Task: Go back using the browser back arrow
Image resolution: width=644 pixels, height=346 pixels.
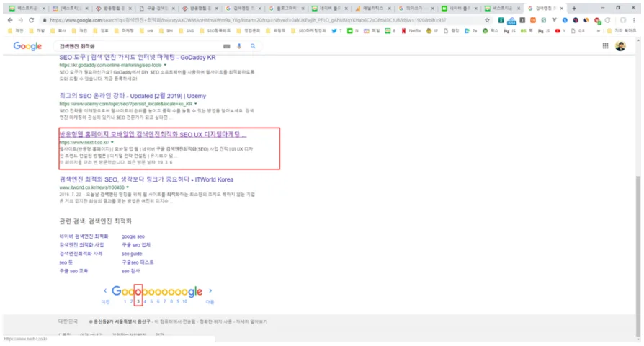Action: [9, 20]
